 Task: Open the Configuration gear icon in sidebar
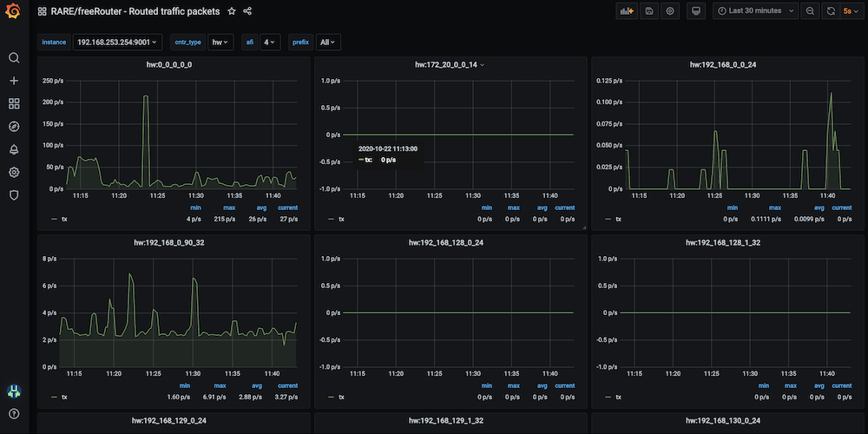14,172
